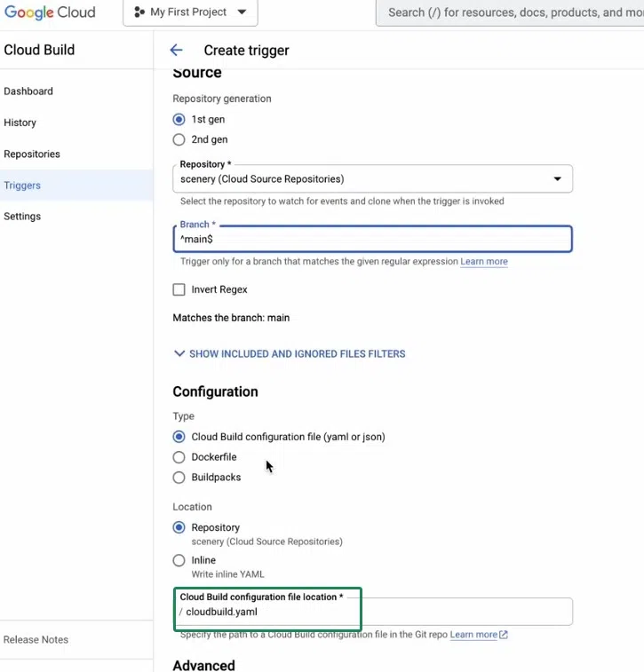Open Repositories in the sidebar

click(x=32, y=154)
